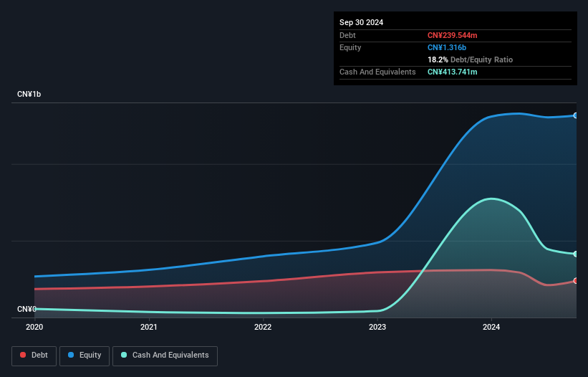Toggle the Equity legend button
Image resolution: width=588 pixels, height=377 pixels.
[x=85, y=355]
